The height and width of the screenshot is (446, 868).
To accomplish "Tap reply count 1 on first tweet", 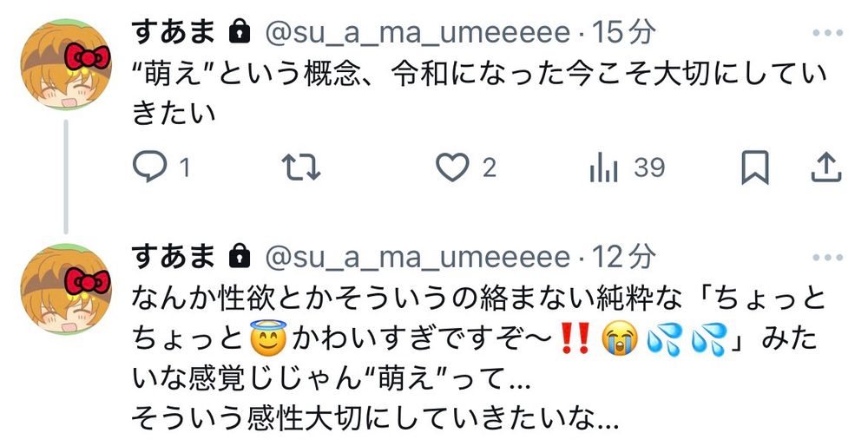I will [x=185, y=167].
